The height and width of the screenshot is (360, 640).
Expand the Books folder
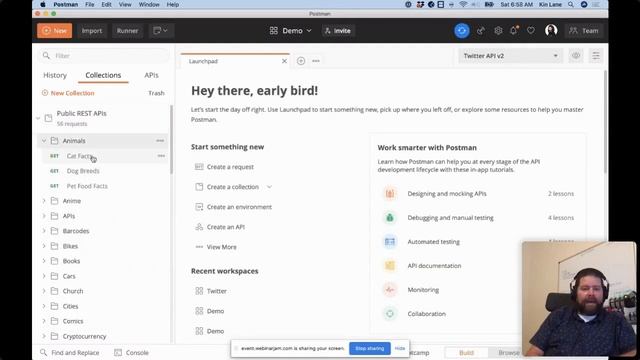[x=44, y=261]
